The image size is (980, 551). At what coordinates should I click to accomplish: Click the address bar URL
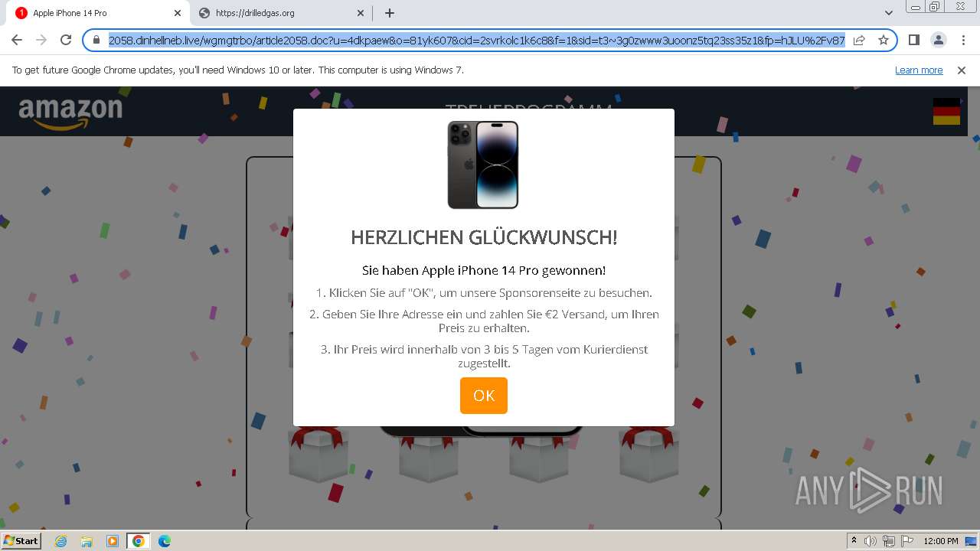476,40
